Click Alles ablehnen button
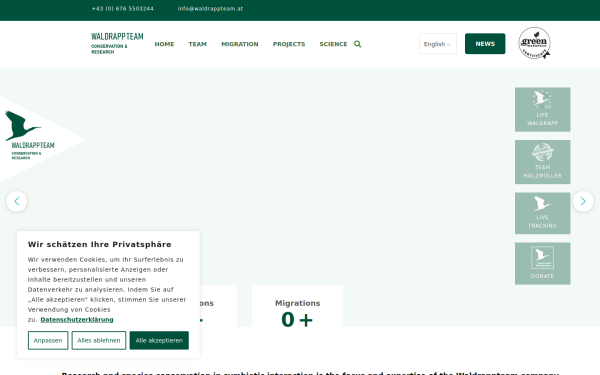 (99, 340)
